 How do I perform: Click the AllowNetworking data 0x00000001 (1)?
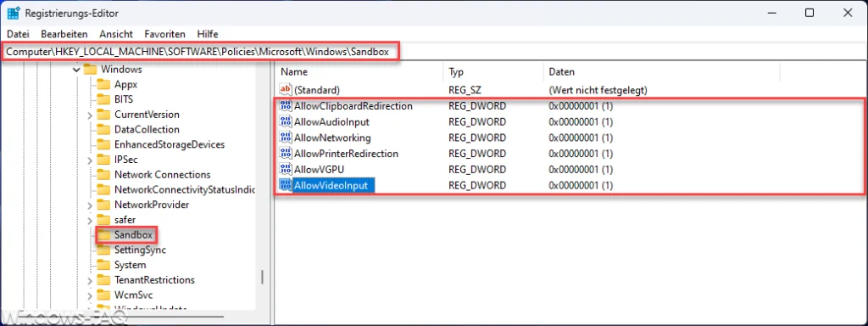(x=581, y=138)
